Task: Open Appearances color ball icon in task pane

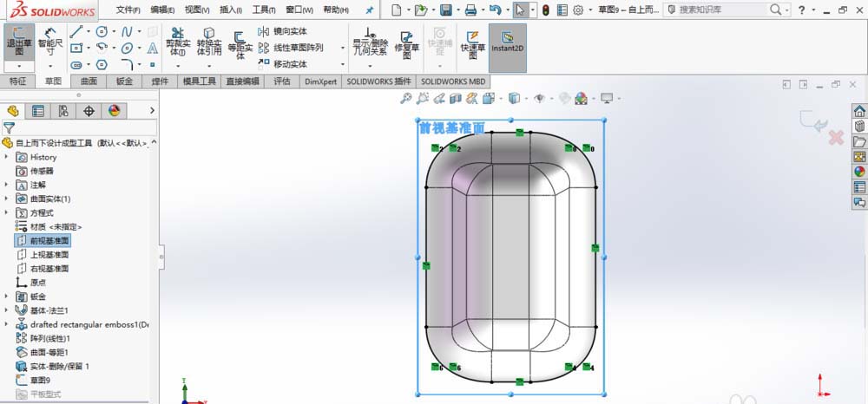Action: click(x=859, y=172)
